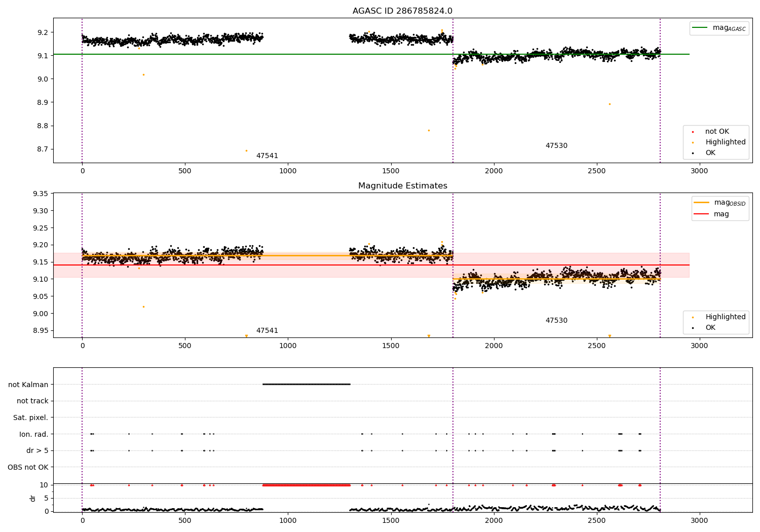Click x-axis tick '1000' under the flags plot
The width and height of the screenshot is (760, 532).
click(x=288, y=521)
